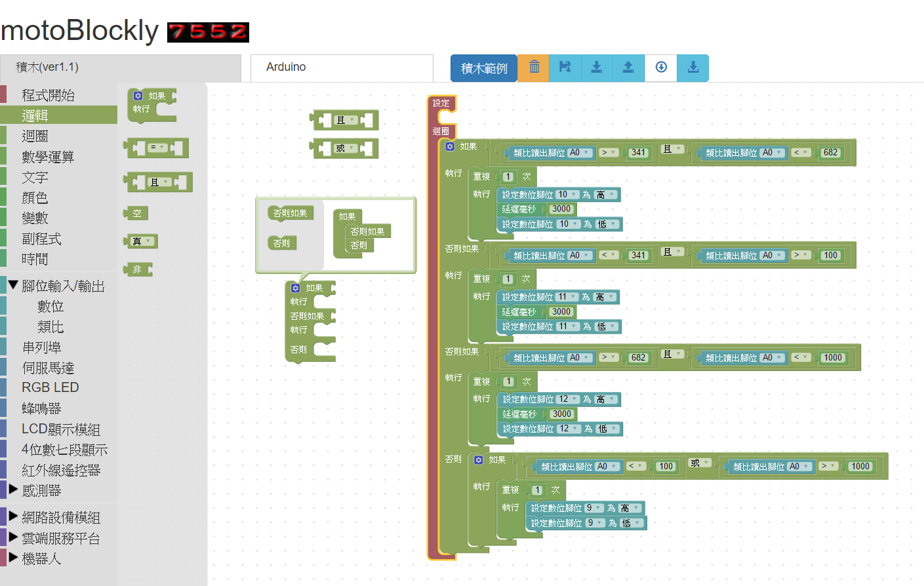Select the 邏輯 category

[59, 116]
